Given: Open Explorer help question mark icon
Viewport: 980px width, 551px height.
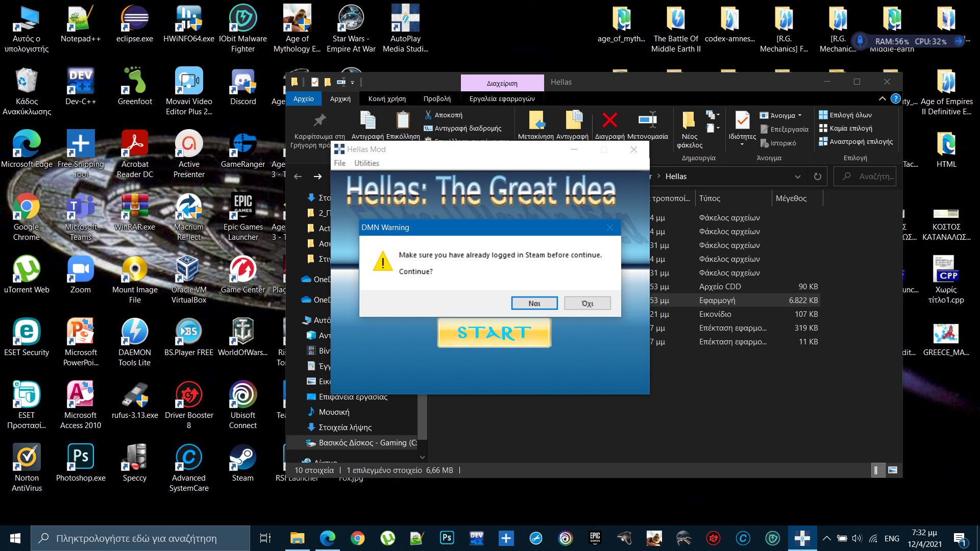Looking at the screenshot, I should click(895, 98).
